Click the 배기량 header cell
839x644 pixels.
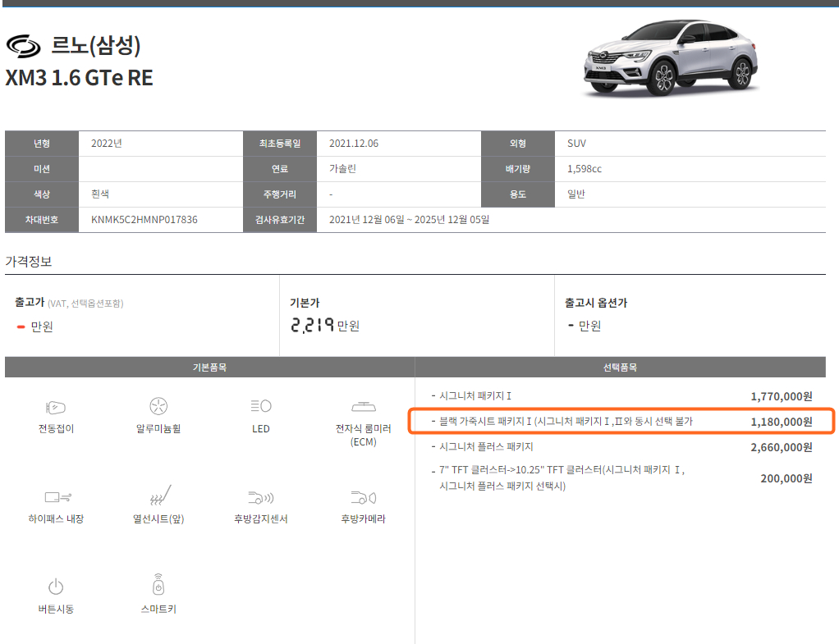(518, 169)
